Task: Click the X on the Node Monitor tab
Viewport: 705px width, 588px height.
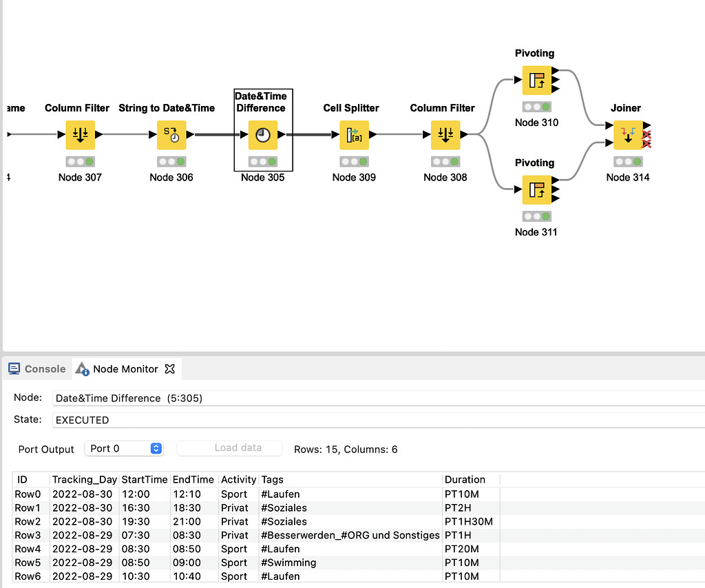Action: 170,368
